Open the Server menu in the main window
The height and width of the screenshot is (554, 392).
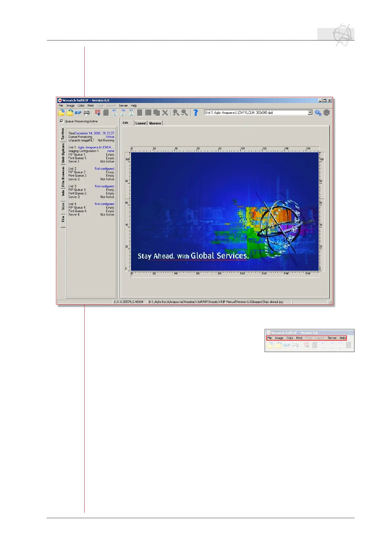(x=123, y=106)
